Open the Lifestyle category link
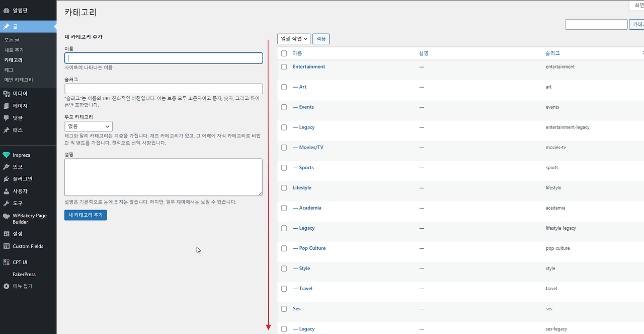644x334 pixels. pyautogui.click(x=302, y=187)
